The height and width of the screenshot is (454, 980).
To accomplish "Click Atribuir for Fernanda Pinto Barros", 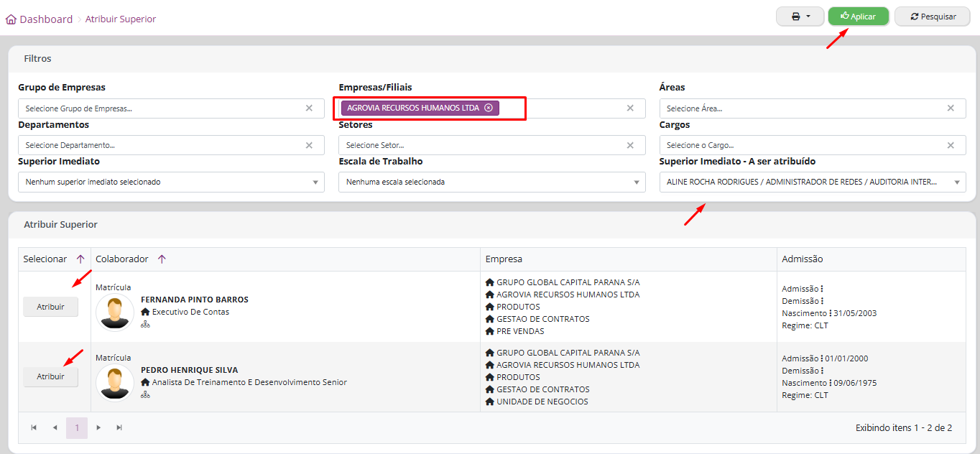I will (x=50, y=307).
